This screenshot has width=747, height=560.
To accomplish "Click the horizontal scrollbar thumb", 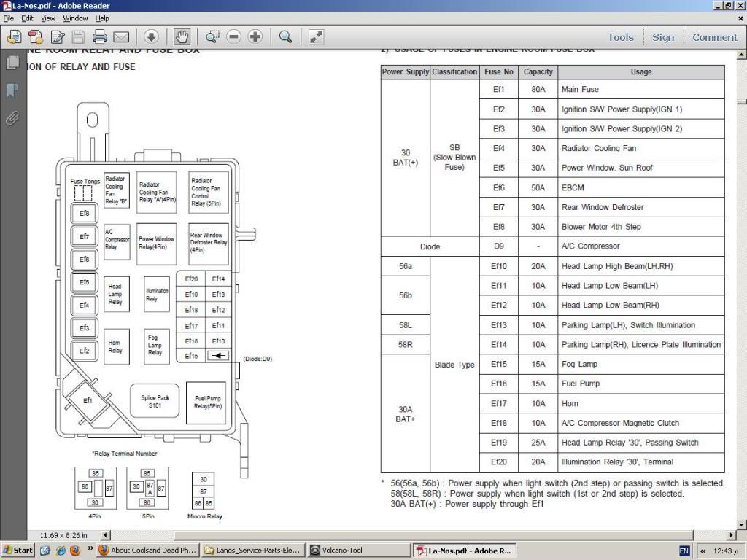I will click(x=433, y=535).
